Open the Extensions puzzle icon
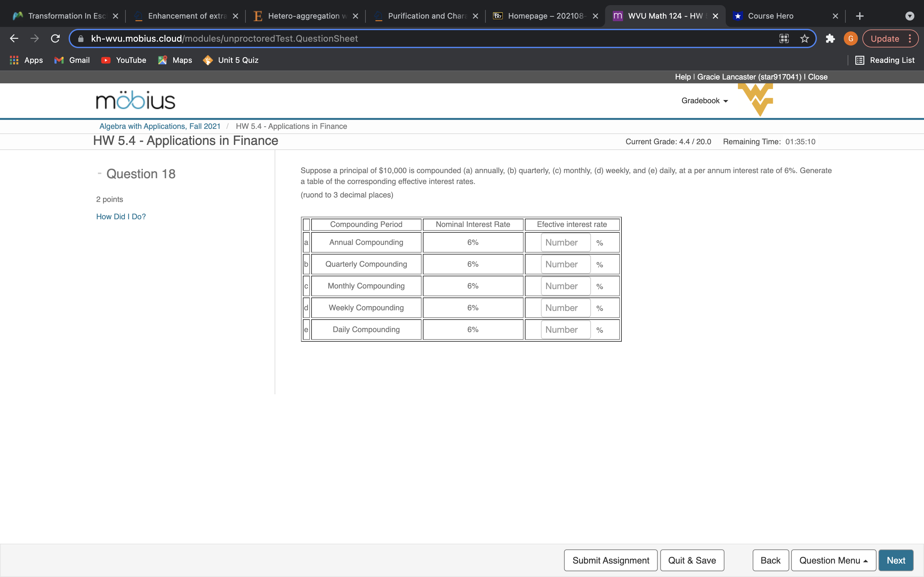924x577 pixels. point(830,38)
